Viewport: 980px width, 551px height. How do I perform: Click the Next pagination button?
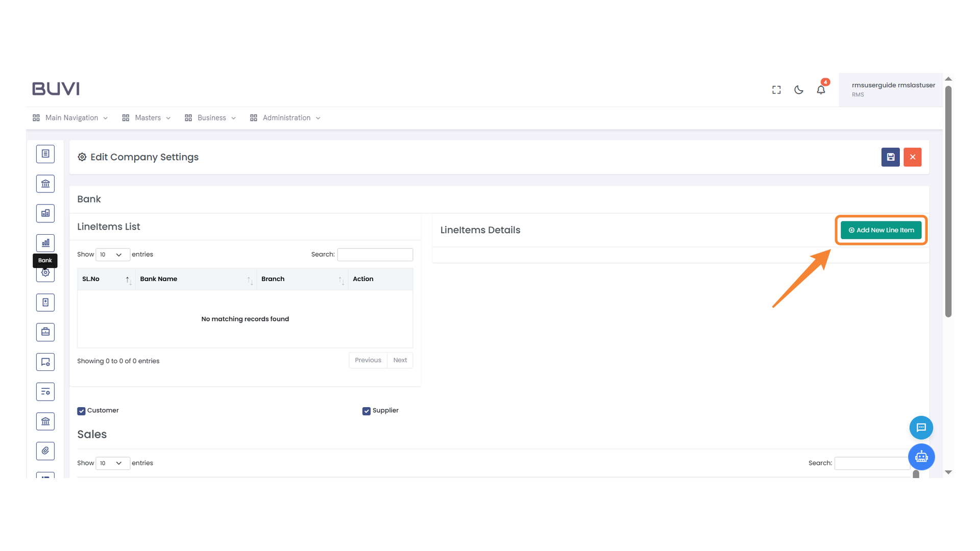[400, 360]
